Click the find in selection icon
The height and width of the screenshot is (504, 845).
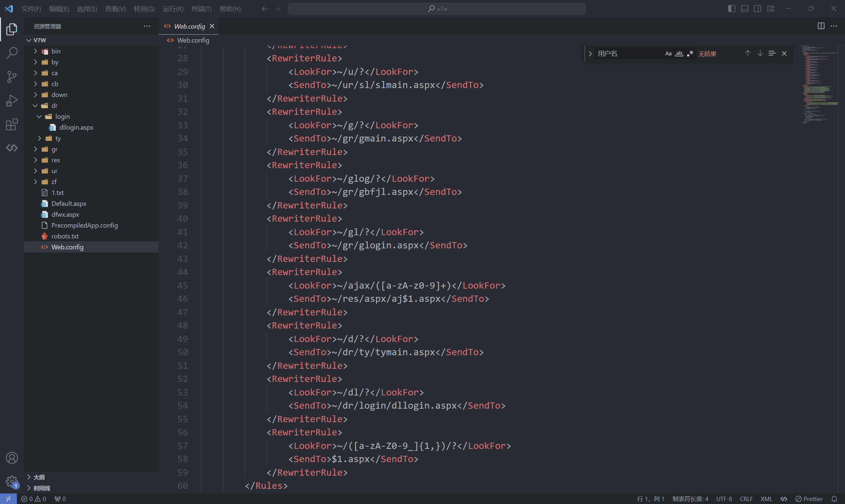click(x=772, y=53)
